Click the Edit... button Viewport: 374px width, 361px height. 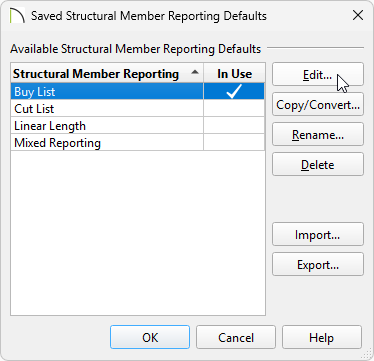(x=318, y=74)
